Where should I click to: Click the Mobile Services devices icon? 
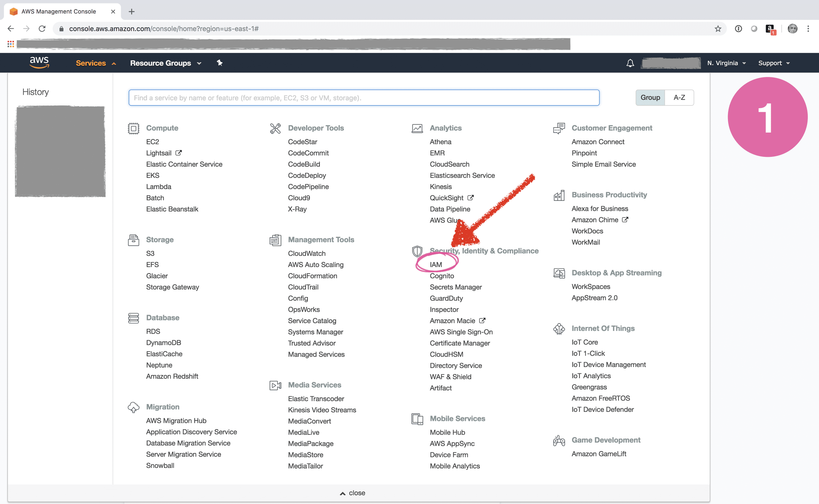(x=417, y=419)
